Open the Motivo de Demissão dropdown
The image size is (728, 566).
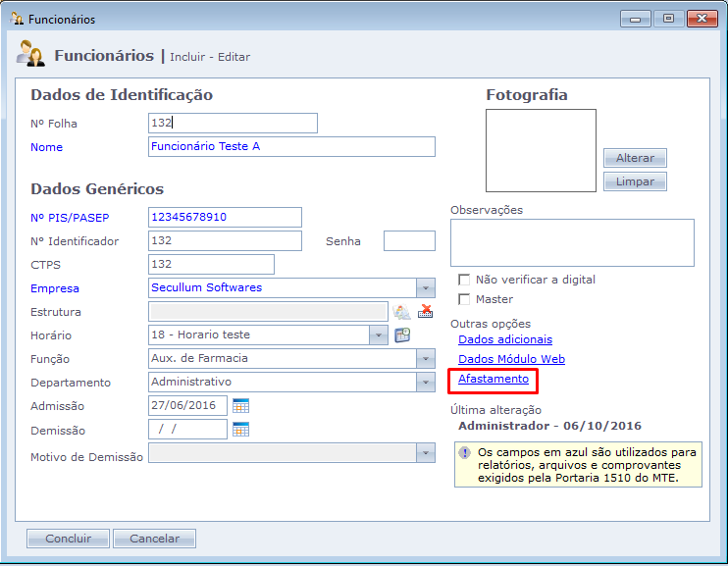(x=425, y=453)
